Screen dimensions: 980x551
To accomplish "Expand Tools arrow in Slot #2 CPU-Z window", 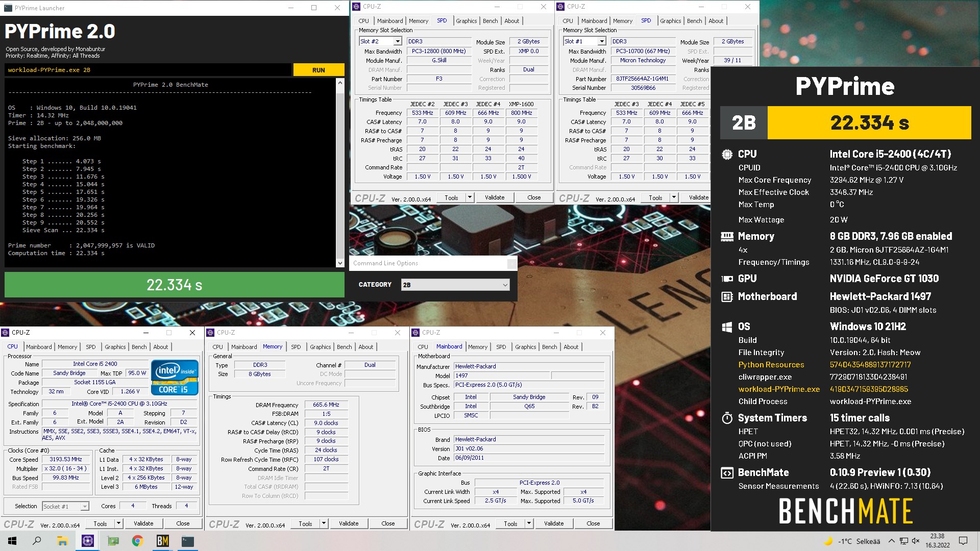I will pyautogui.click(x=470, y=197).
